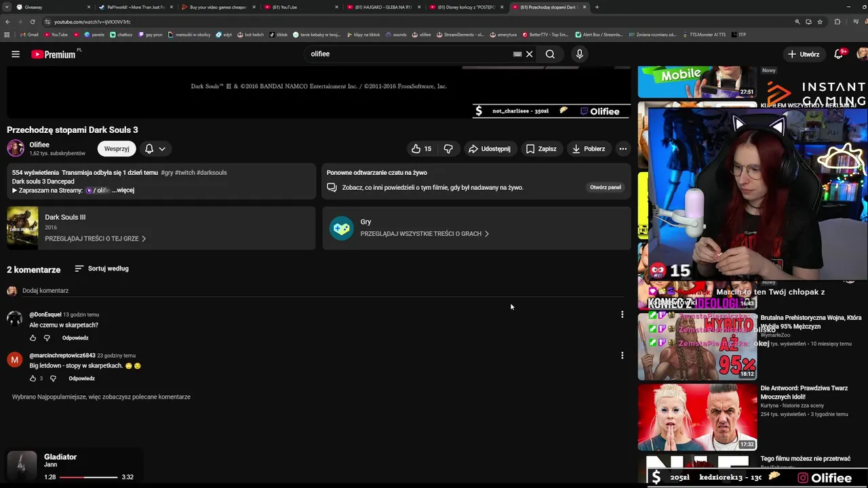Clear the search box with the X icon

(530, 54)
